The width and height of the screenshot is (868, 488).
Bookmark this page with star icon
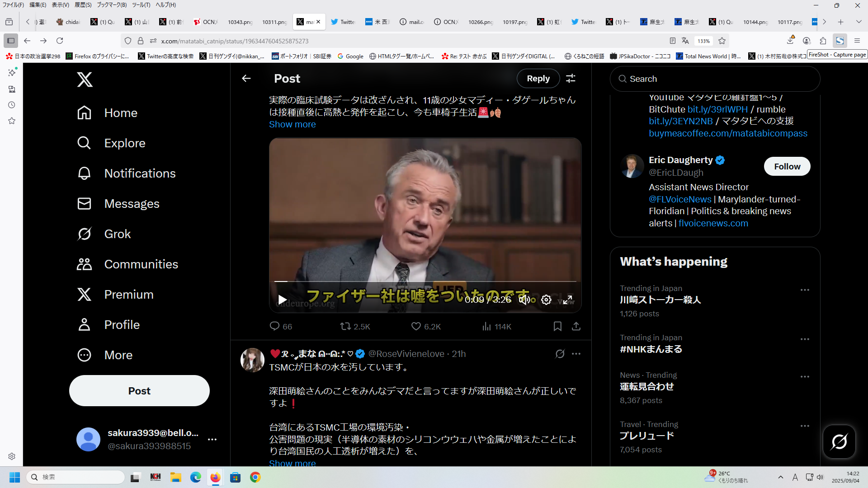pos(722,41)
